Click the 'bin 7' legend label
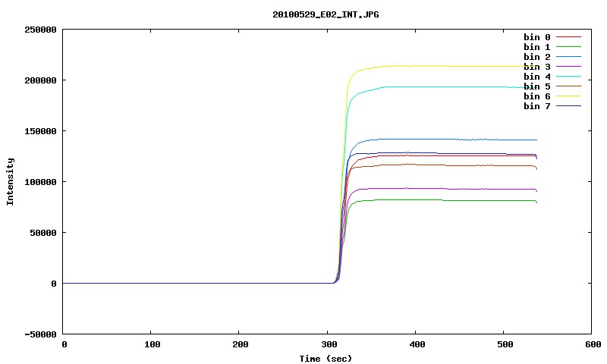The image size is (607, 364). (x=537, y=106)
